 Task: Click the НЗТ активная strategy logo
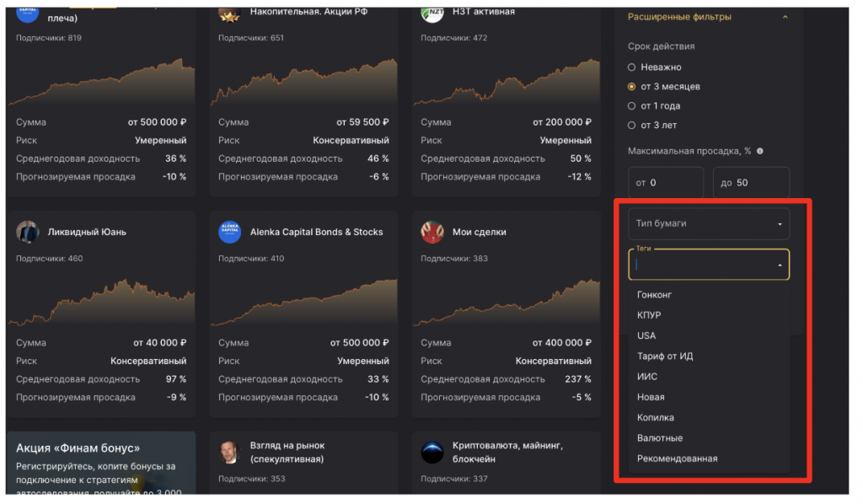[432, 13]
